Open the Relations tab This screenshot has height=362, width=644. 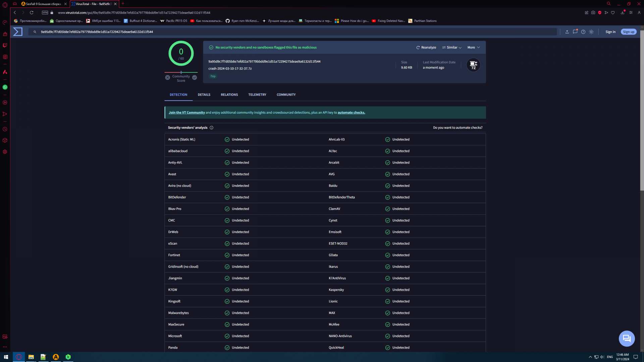tap(229, 95)
